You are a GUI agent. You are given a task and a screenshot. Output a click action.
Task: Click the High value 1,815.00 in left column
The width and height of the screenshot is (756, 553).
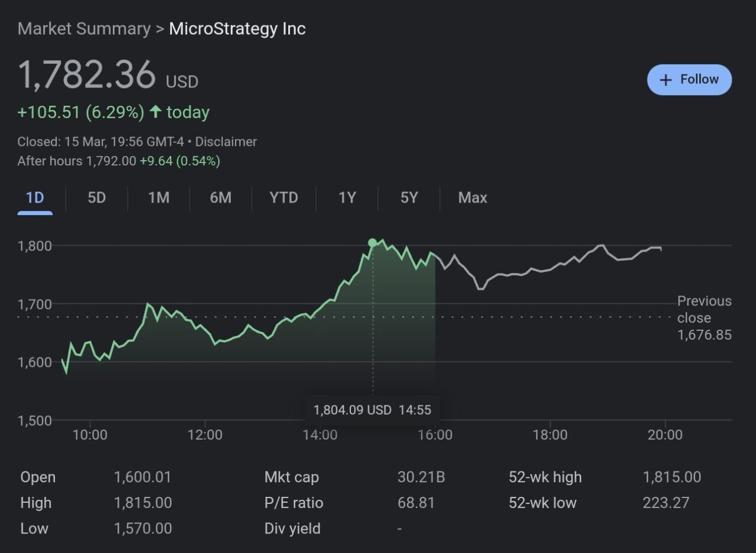[143, 503]
